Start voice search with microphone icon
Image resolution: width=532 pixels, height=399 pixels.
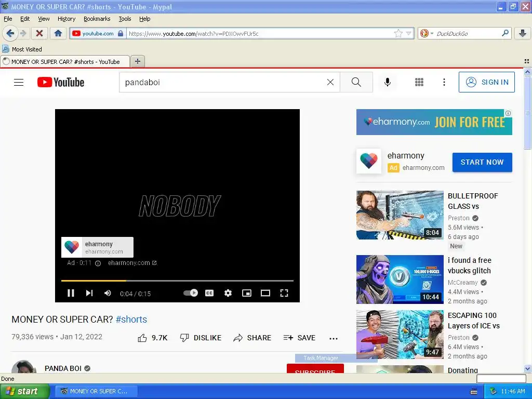(388, 82)
